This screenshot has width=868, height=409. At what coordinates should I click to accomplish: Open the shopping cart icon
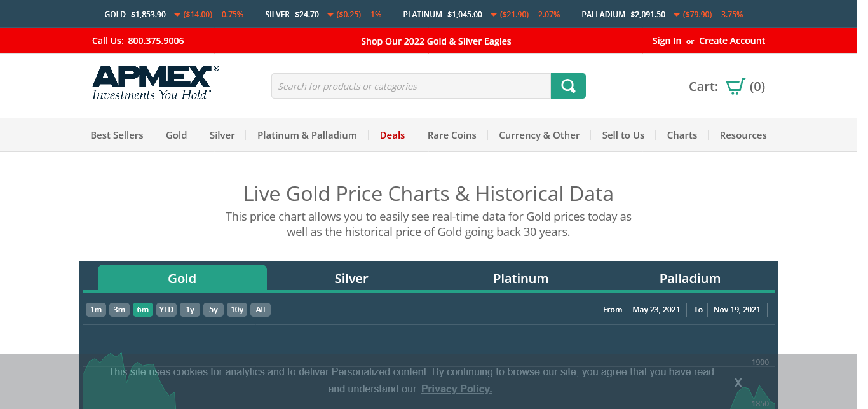pyautogui.click(x=735, y=87)
